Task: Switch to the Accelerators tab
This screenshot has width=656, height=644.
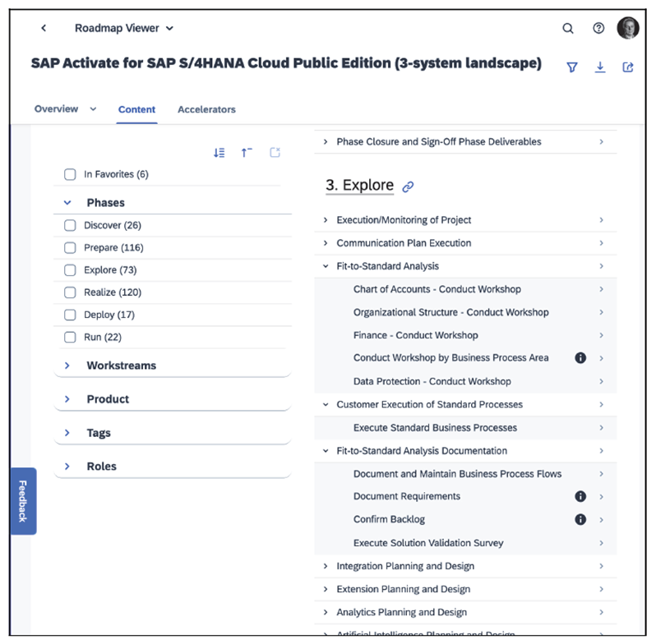Action: coord(206,109)
